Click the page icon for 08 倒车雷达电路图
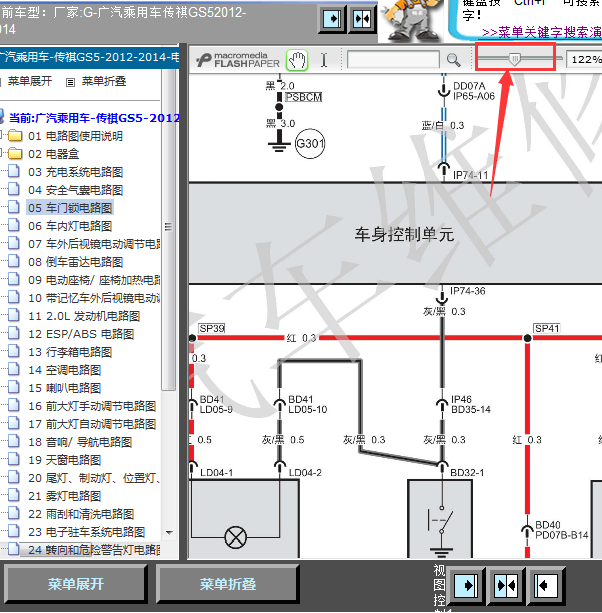Image resolution: width=602 pixels, height=613 pixels. [x=14, y=261]
